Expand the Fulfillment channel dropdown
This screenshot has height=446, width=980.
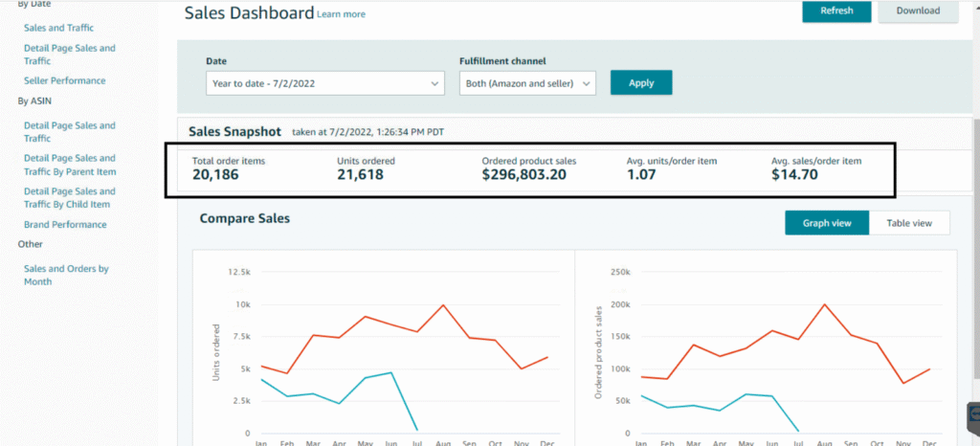coord(527,83)
